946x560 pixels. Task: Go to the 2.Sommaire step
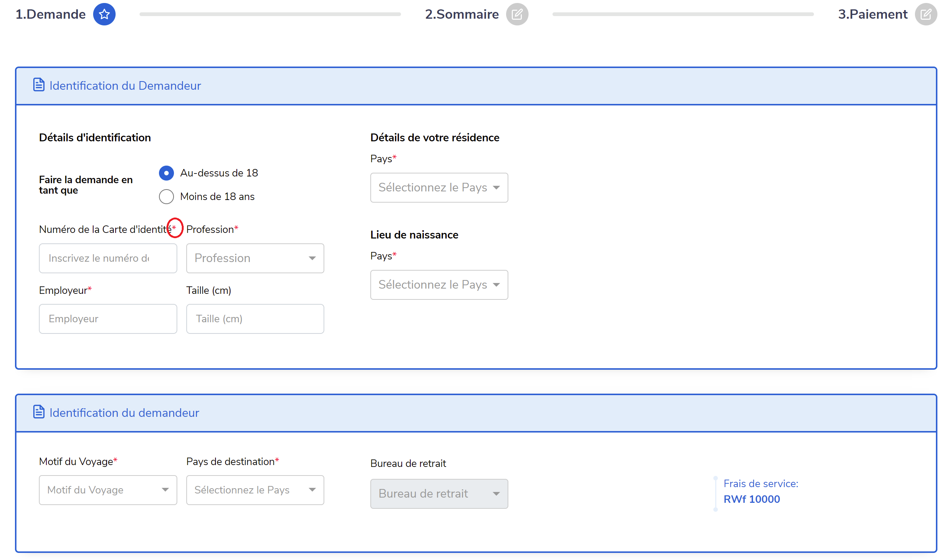461,14
